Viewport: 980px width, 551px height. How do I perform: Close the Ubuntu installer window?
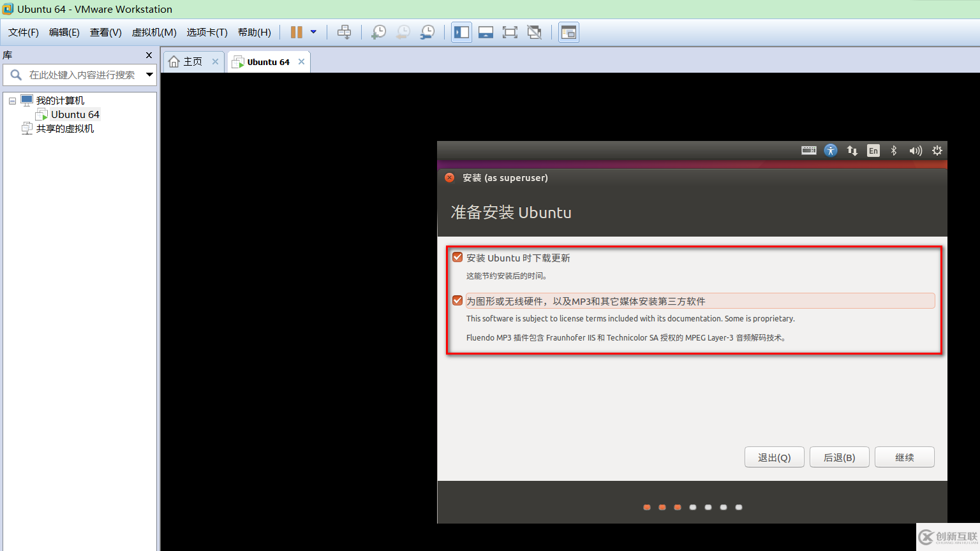coord(449,177)
